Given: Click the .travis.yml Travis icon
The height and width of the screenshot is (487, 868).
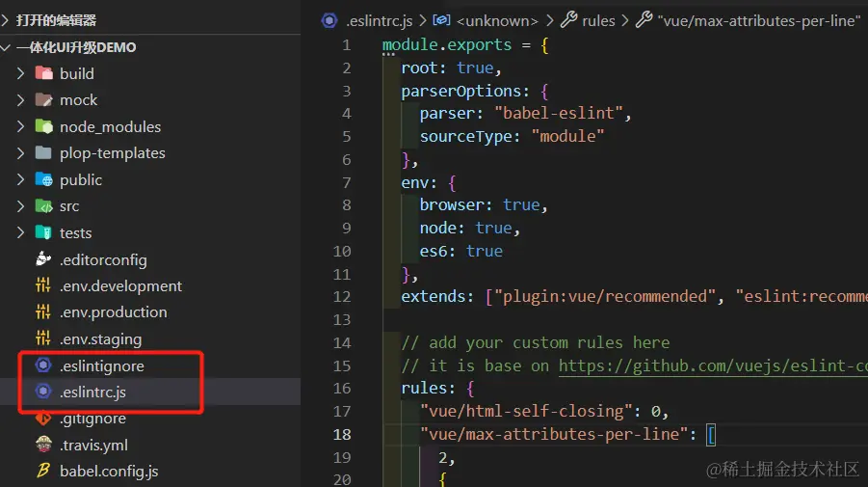Looking at the screenshot, I should click(43, 445).
